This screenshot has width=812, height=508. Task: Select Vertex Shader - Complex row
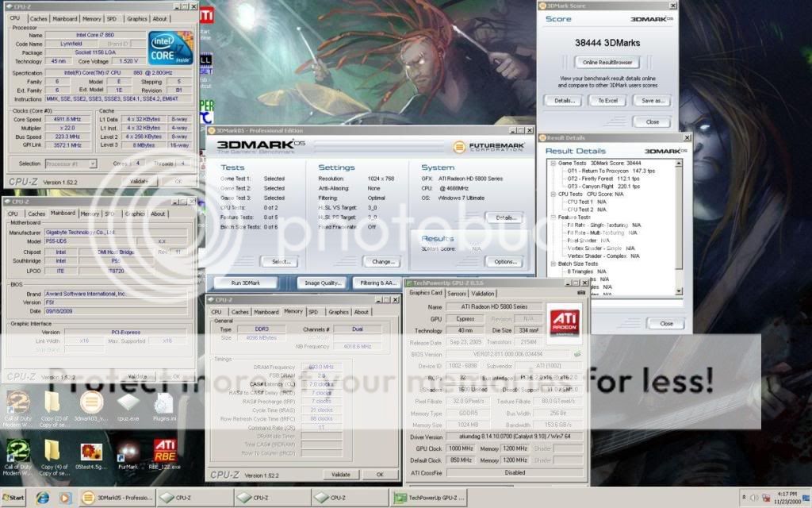pyautogui.click(x=603, y=256)
